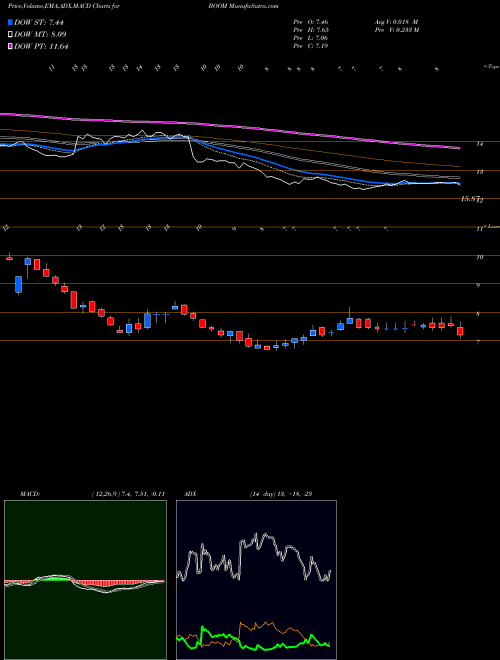Viewport: 500px width, 660px height.
Task: Click the '15.87' price label
Action: tap(470, 199)
